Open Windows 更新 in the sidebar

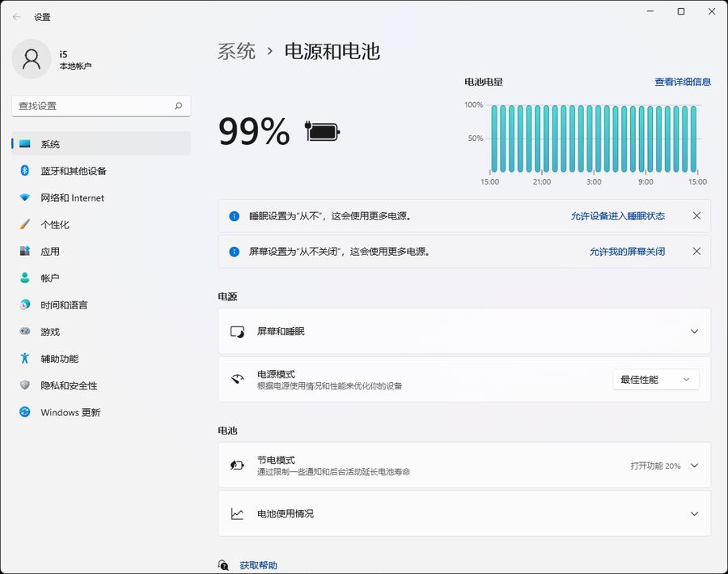tap(70, 412)
